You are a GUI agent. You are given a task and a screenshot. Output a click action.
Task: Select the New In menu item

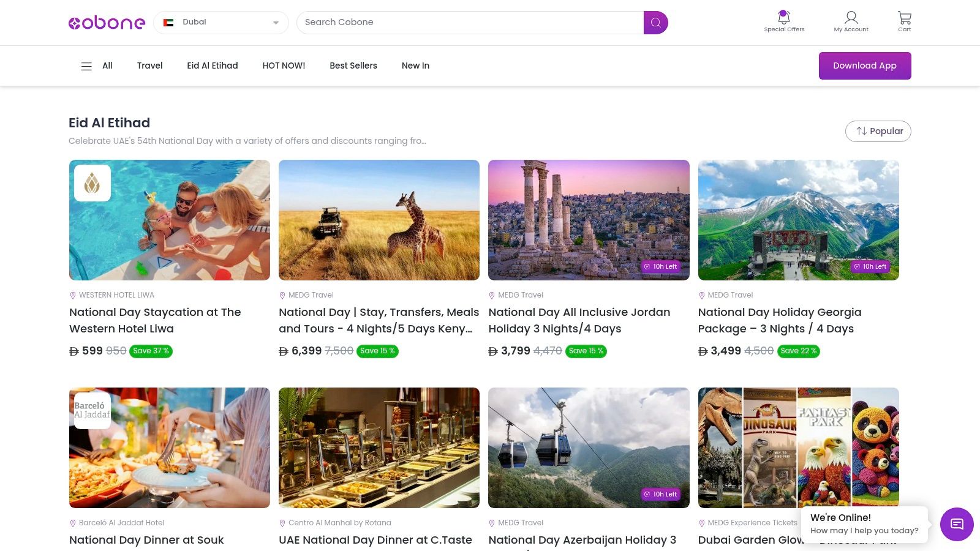(415, 66)
